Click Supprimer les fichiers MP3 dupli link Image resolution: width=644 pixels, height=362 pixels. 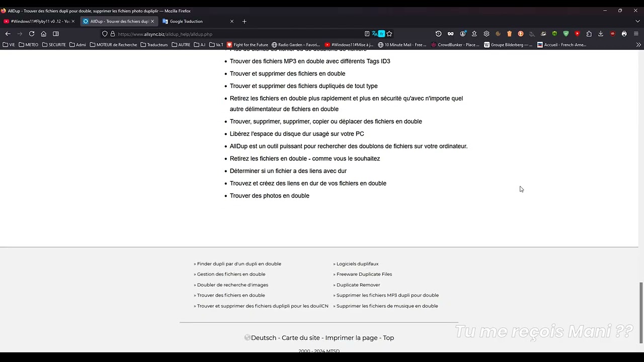(387, 295)
